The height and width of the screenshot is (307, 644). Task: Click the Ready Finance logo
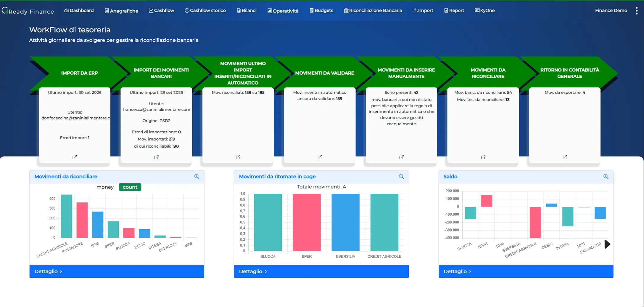(x=28, y=11)
